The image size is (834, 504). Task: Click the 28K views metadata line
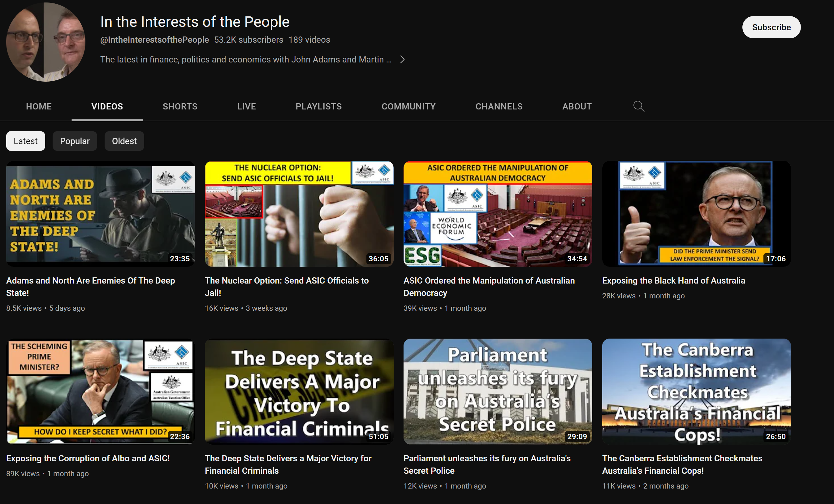point(643,296)
